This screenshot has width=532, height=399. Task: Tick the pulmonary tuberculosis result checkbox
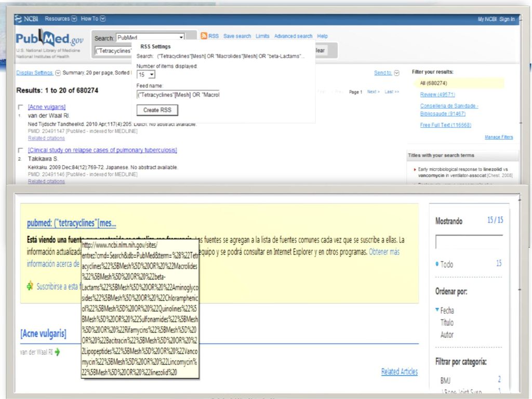point(20,150)
